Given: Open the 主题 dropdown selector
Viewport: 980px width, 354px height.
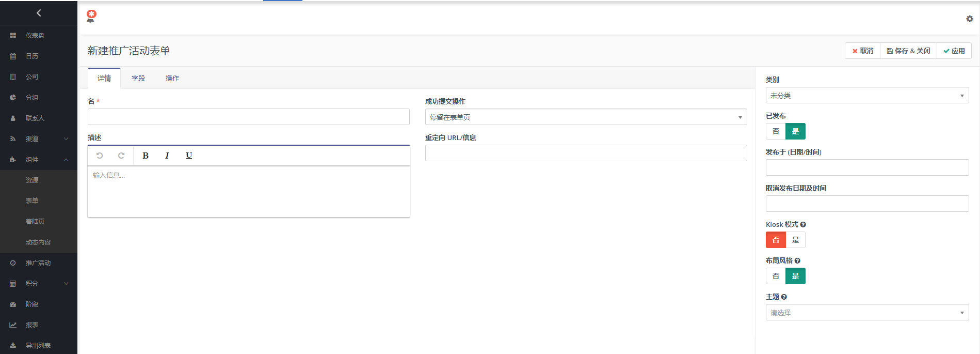Looking at the screenshot, I should (867, 313).
